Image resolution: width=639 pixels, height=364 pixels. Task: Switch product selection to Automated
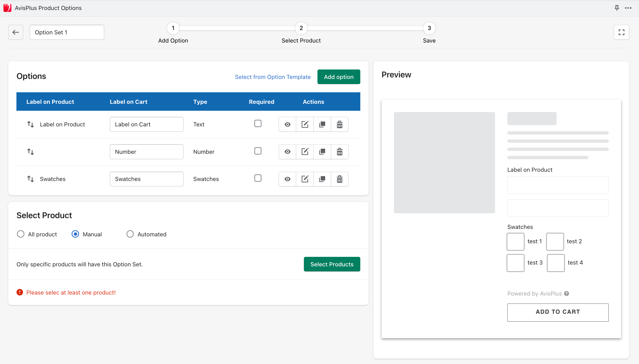(130, 234)
